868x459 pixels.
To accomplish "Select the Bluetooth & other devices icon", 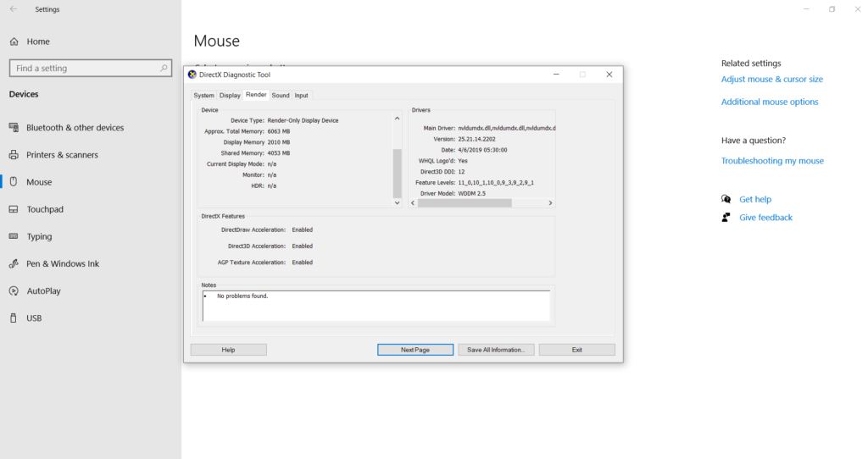I will 14,127.
